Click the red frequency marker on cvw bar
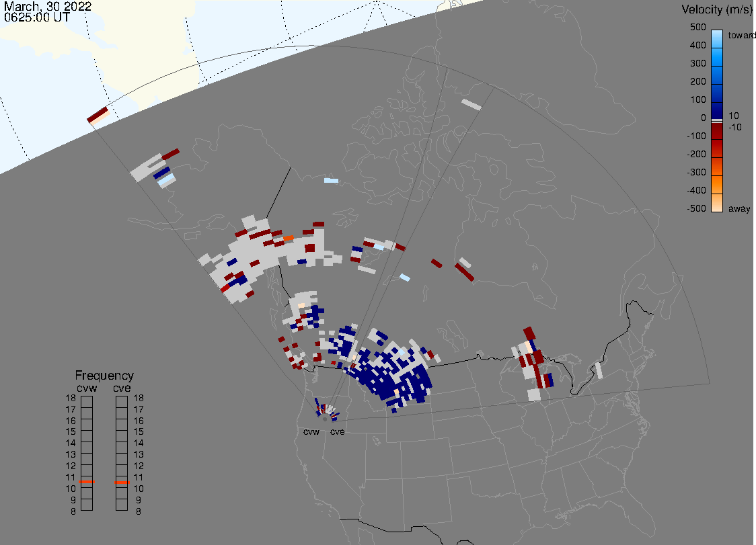This screenshot has width=756, height=545. click(87, 482)
